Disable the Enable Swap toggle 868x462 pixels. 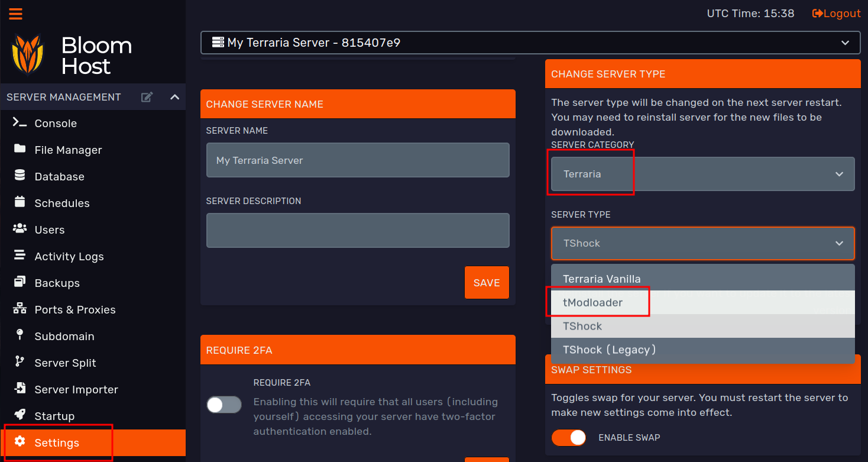tap(568, 438)
